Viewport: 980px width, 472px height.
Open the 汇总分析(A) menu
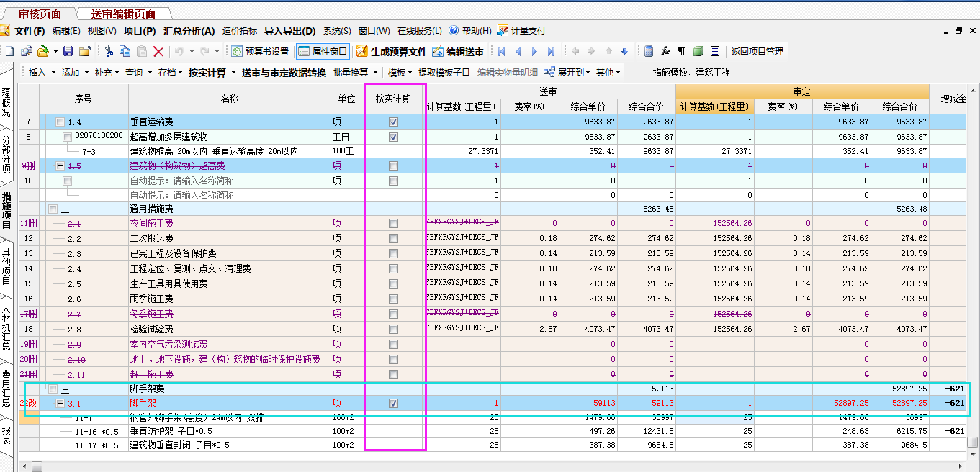click(189, 31)
